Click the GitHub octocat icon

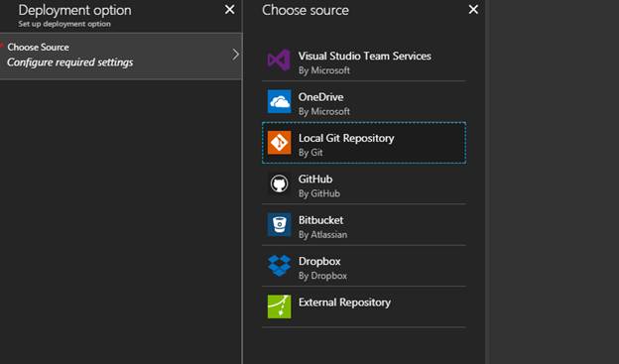pyautogui.click(x=279, y=183)
